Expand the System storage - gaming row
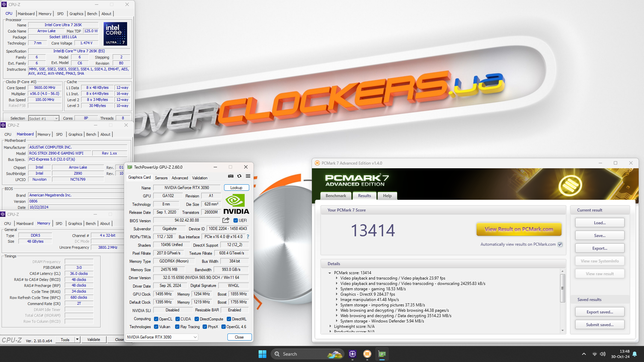The image size is (644, 362). point(337,289)
